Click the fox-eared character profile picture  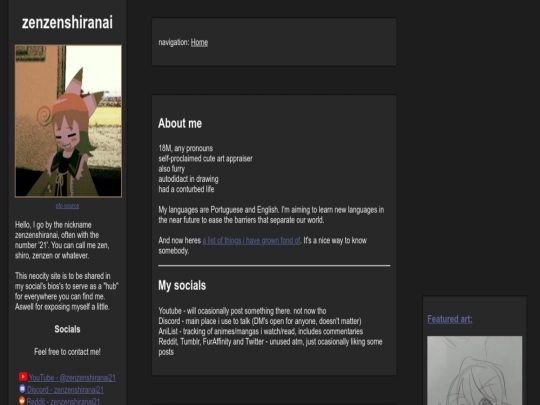[x=68, y=121]
